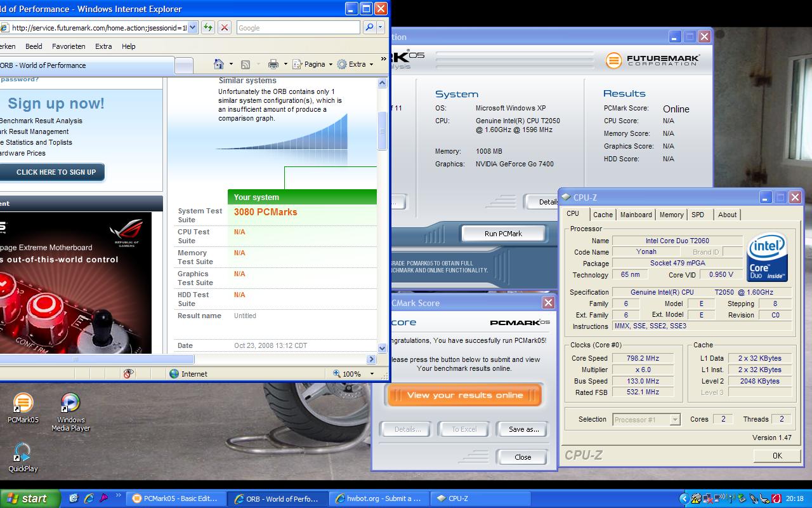Click the ASUS ROG motherboard advertisement
This screenshot has width=812, height=508.
[x=75, y=283]
